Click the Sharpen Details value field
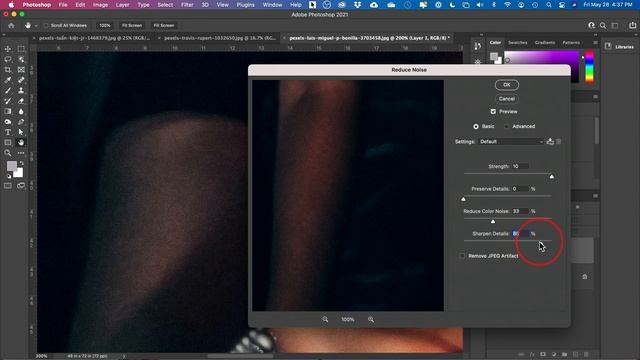 tap(521, 233)
